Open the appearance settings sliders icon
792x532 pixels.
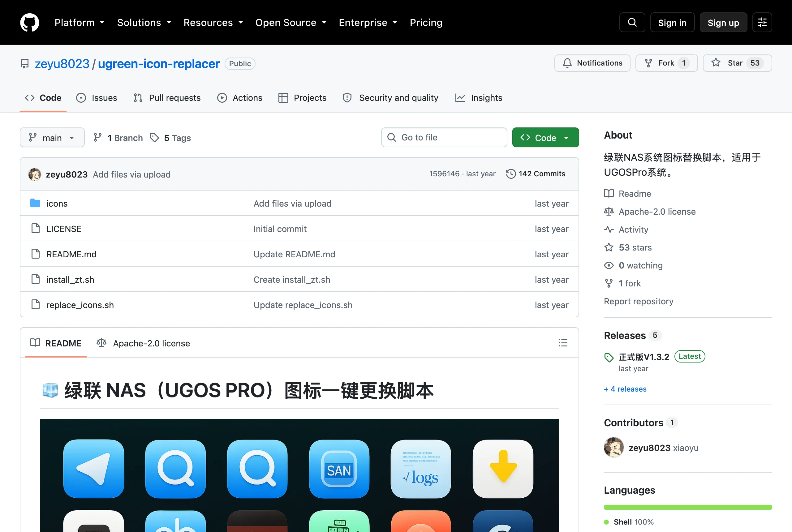tap(762, 22)
